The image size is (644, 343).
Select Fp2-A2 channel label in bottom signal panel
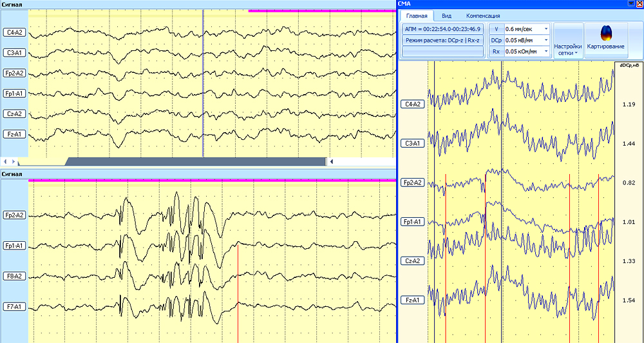coord(14,215)
